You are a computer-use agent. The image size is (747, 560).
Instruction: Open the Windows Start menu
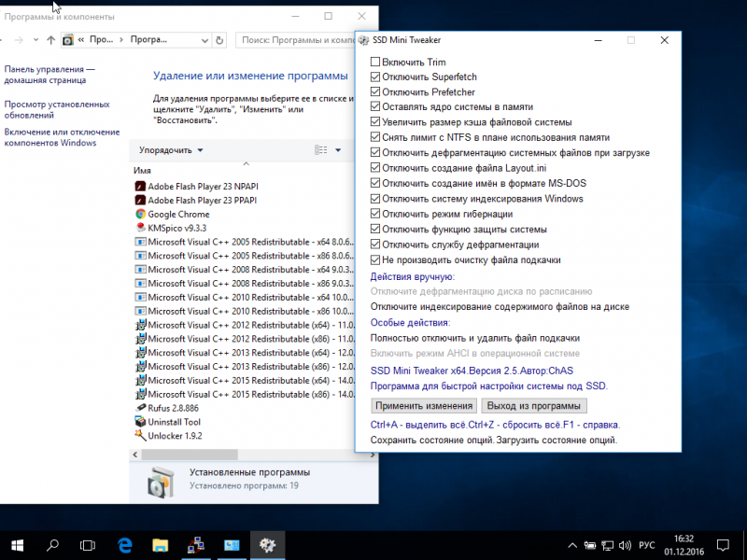tap(17, 545)
